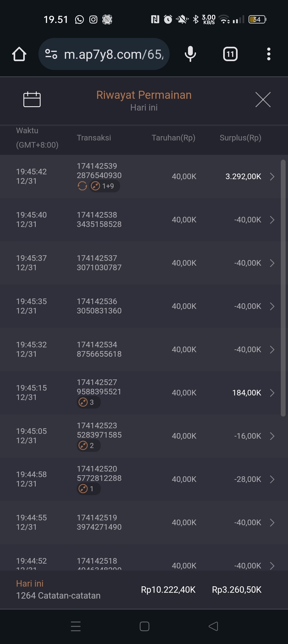This screenshot has width=288, height=644.
Task: Open Android recent apps menu button
Action: pyautogui.click(x=76, y=626)
